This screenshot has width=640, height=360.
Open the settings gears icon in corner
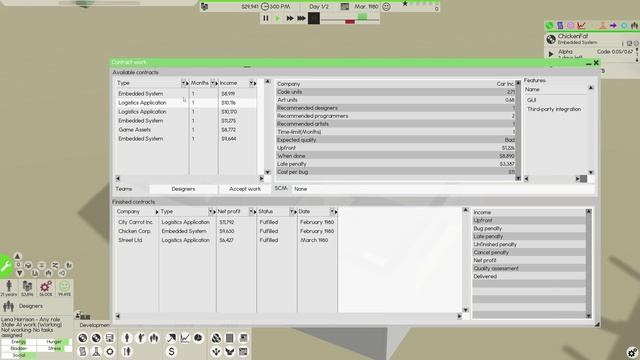click(632, 352)
